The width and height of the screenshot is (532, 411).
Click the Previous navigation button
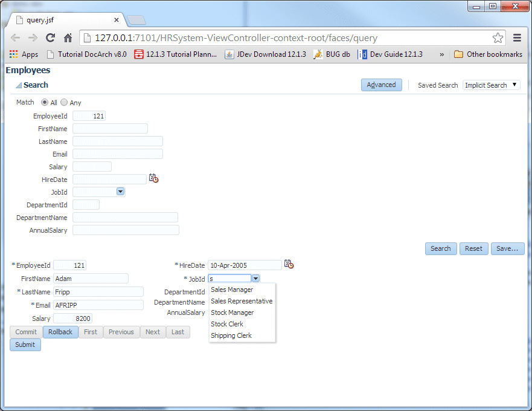click(121, 332)
